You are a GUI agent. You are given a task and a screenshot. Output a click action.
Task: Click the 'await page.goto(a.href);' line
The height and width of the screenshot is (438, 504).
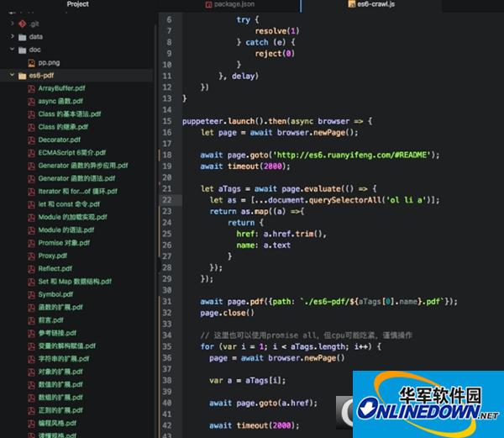tap(263, 403)
